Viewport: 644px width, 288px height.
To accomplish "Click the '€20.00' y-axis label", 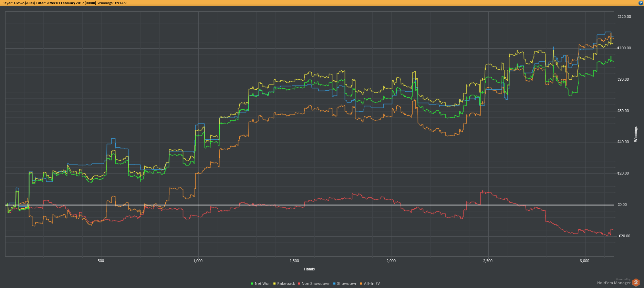I will 623,173.
